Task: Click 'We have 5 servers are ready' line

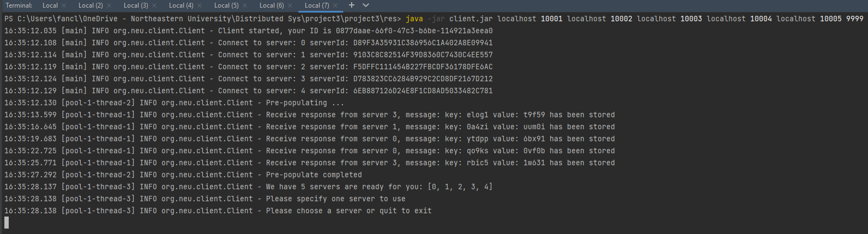Action: (x=249, y=187)
